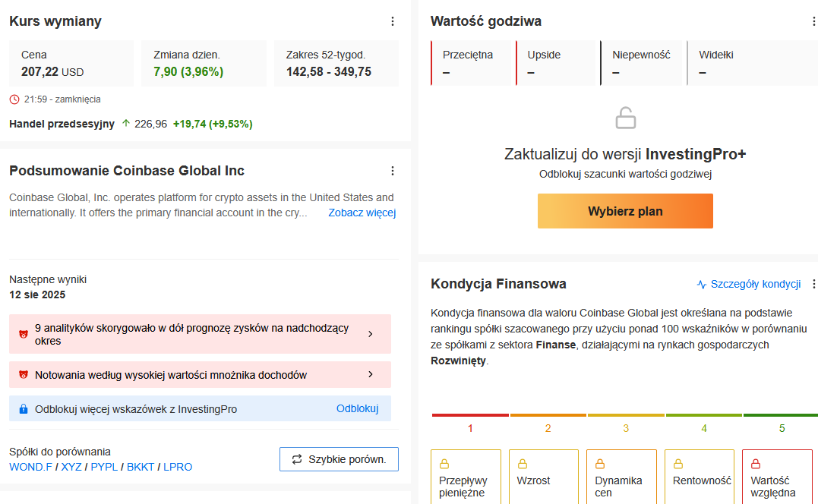Open the Podsumowanie Coinbase Global options menu
Image resolution: width=818 pixels, height=504 pixels.
pos(393,171)
